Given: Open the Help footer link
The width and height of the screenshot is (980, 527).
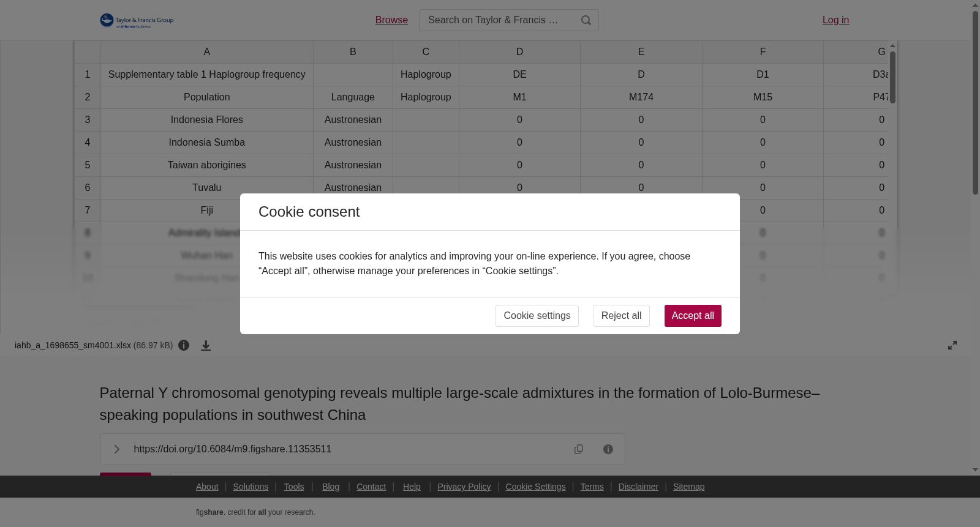Looking at the screenshot, I should click(412, 487).
